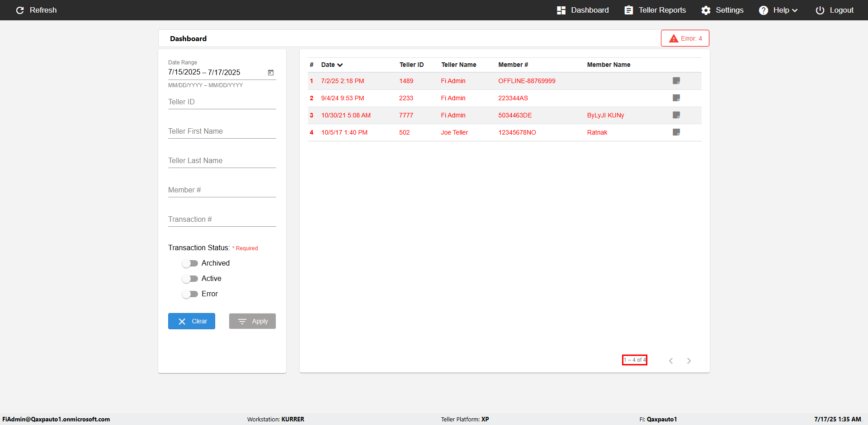Click the Clear filters button
Image resolution: width=868 pixels, height=425 pixels.
coord(192,321)
